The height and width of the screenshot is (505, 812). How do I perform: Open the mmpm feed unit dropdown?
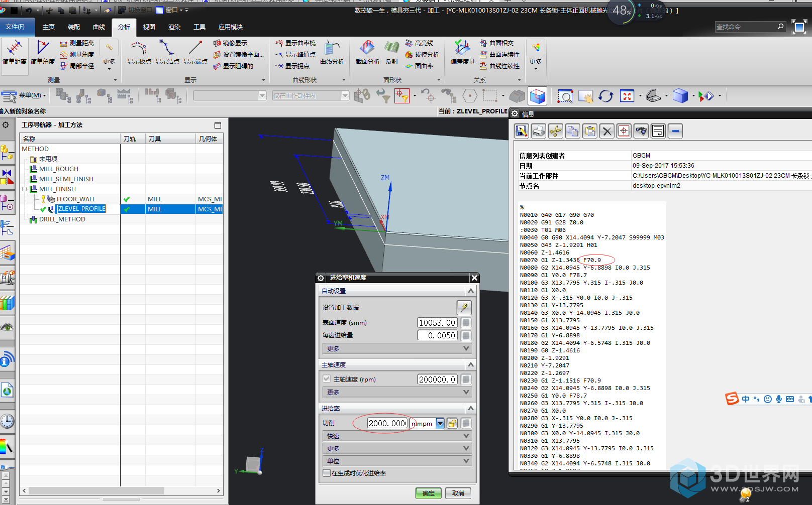440,423
